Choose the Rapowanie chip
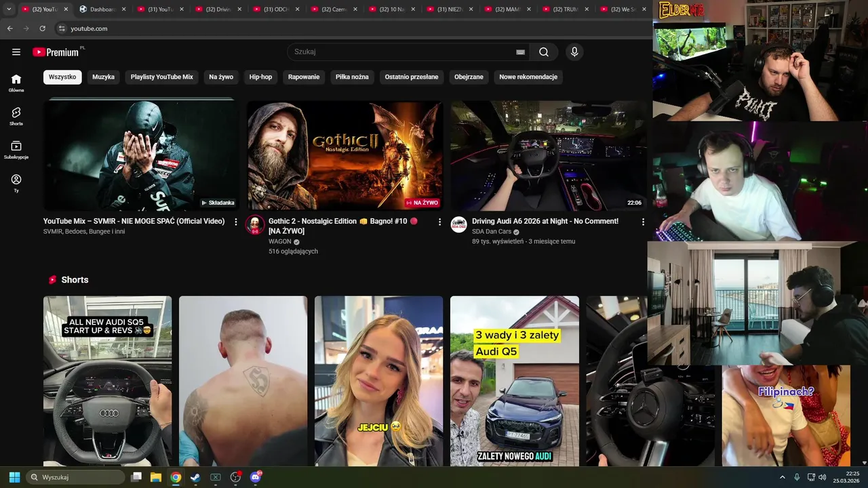 click(x=304, y=77)
